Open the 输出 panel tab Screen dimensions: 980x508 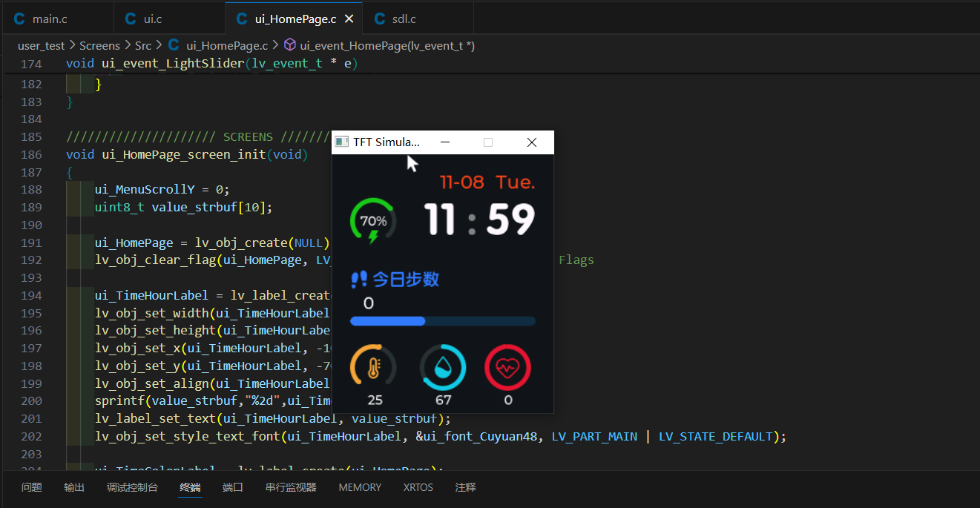[74, 487]
